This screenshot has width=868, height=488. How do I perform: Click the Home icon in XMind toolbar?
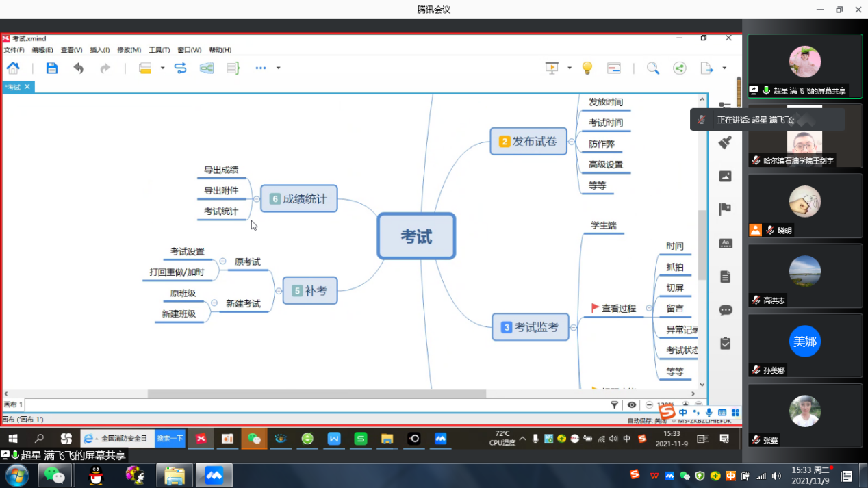point(13,68)
